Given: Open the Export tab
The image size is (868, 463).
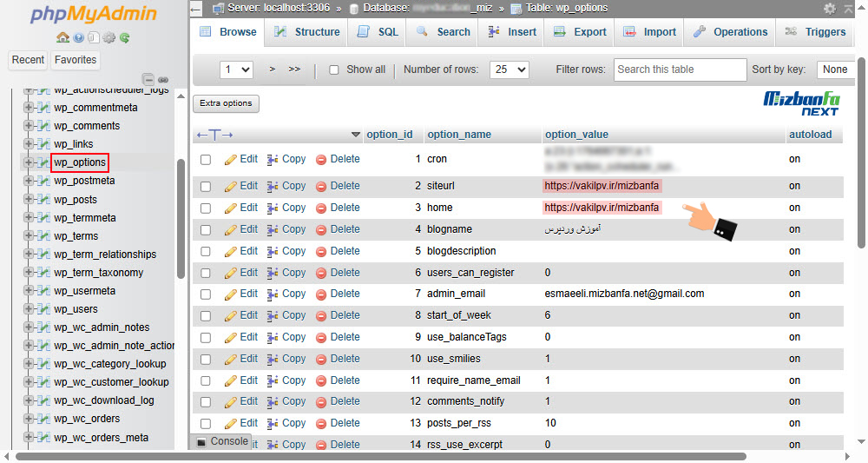Looking at the screenshot, I should click(580, 32).
